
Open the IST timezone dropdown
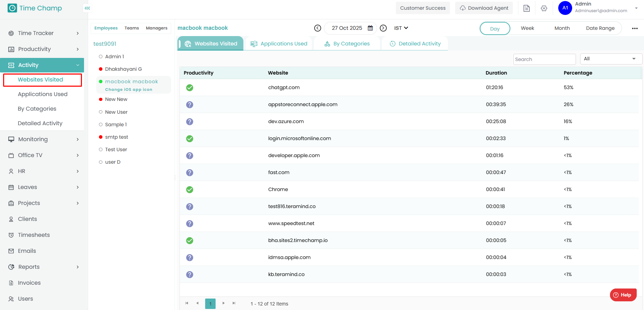pyautogui.click(x=401, y=28)
